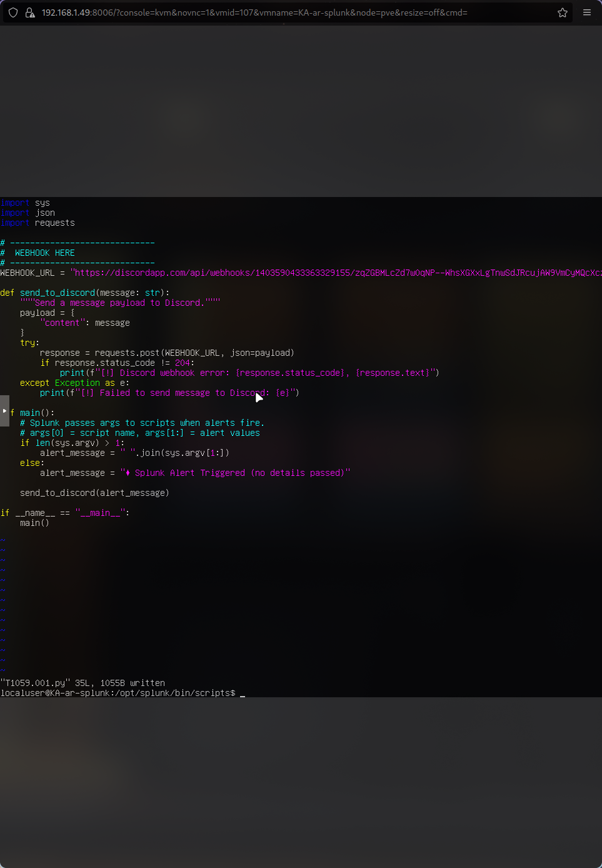
Task: Click the send_to_discord function definition name
Action: point(58,293)
